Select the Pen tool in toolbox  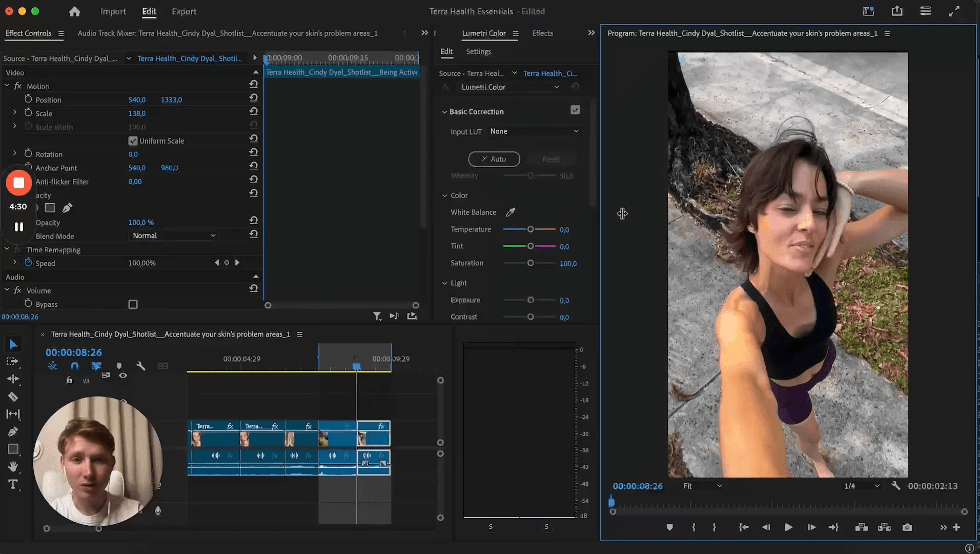click(13, 431)
